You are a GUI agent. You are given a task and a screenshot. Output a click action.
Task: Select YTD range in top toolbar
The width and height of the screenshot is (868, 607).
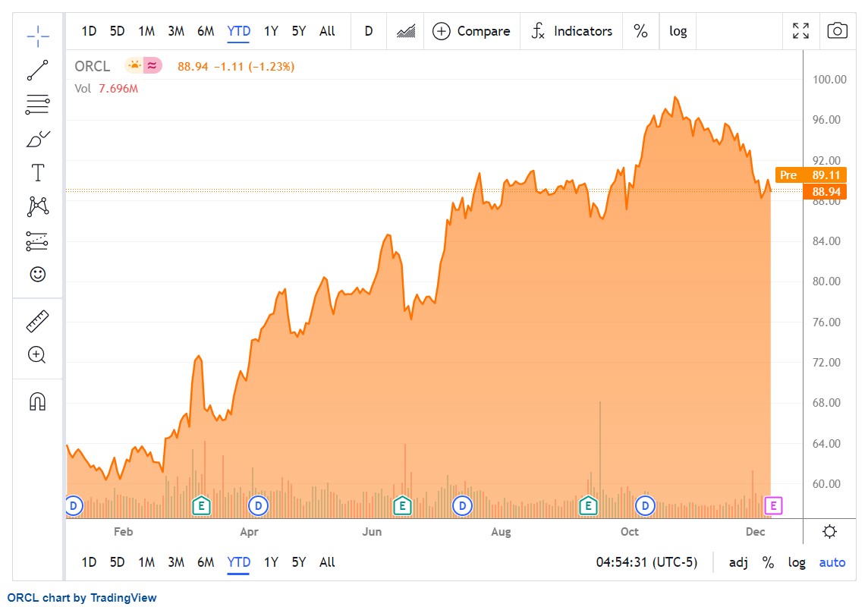click(x=238, y=31)
